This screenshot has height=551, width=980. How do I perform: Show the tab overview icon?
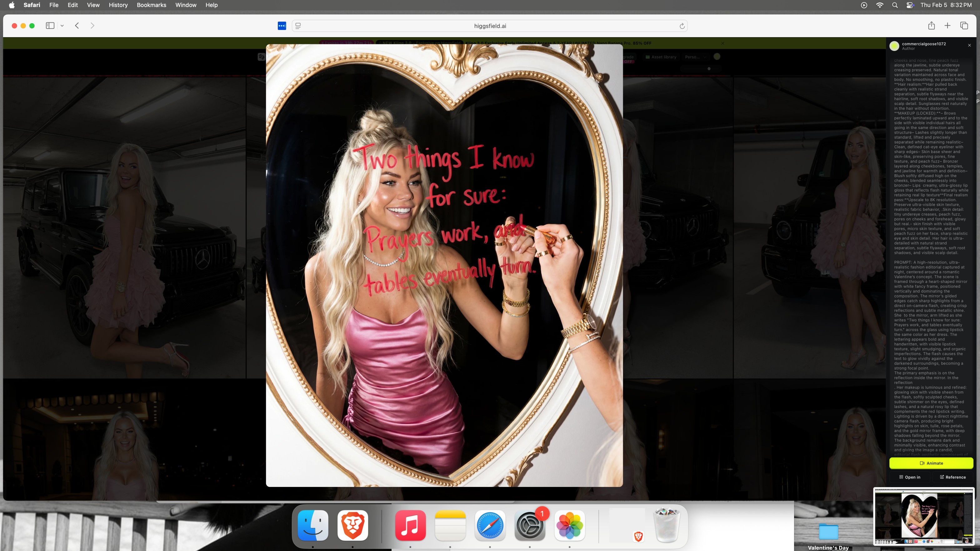(x=964, y=26)
